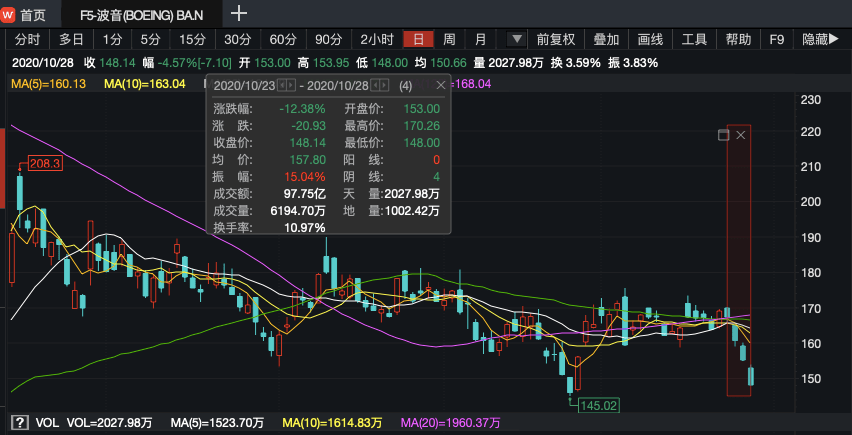Remove the red selection range with its X
852x435 pixels.
pos(740,135)
